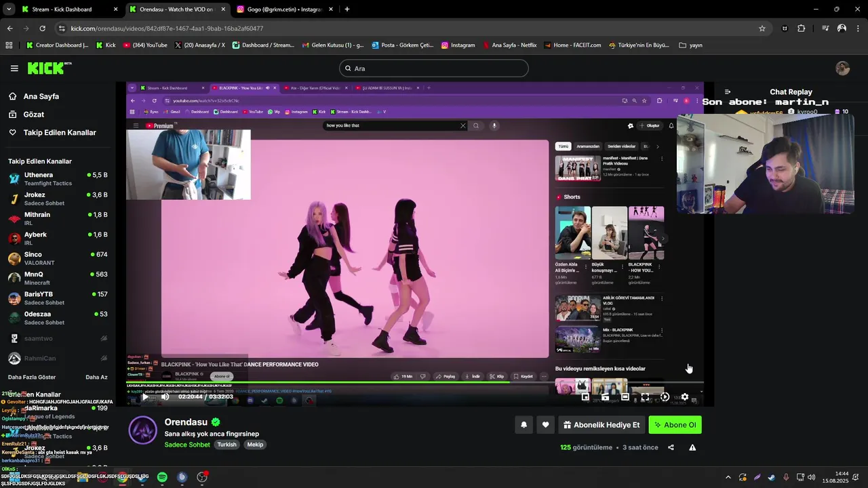Open user profile avatar menu on Kick

click(x=843, y=68)
